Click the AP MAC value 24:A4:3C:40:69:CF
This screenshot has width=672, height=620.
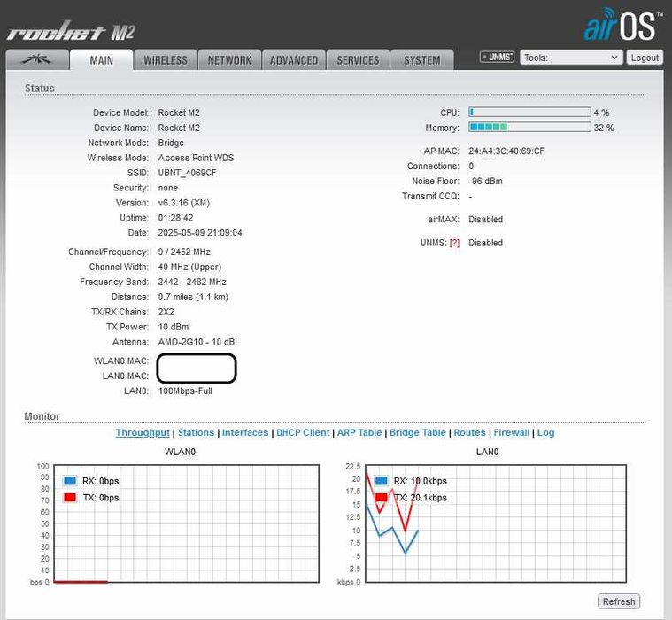(506, 151)
